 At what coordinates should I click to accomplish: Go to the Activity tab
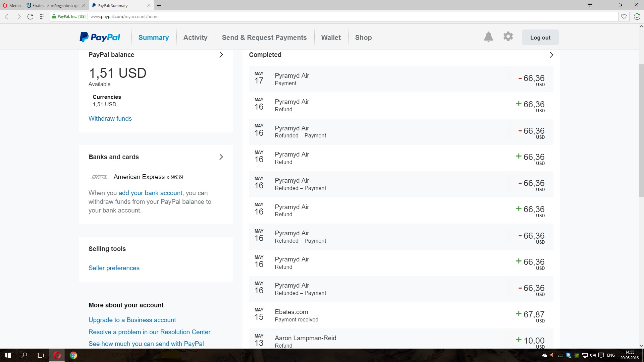click(x=195, y=38)
